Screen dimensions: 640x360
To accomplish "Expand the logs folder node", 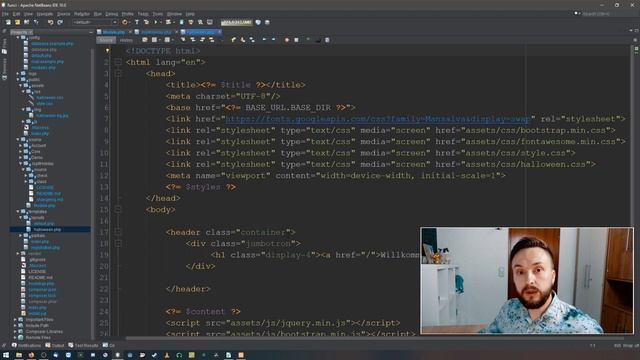I will tap(18, 73).
